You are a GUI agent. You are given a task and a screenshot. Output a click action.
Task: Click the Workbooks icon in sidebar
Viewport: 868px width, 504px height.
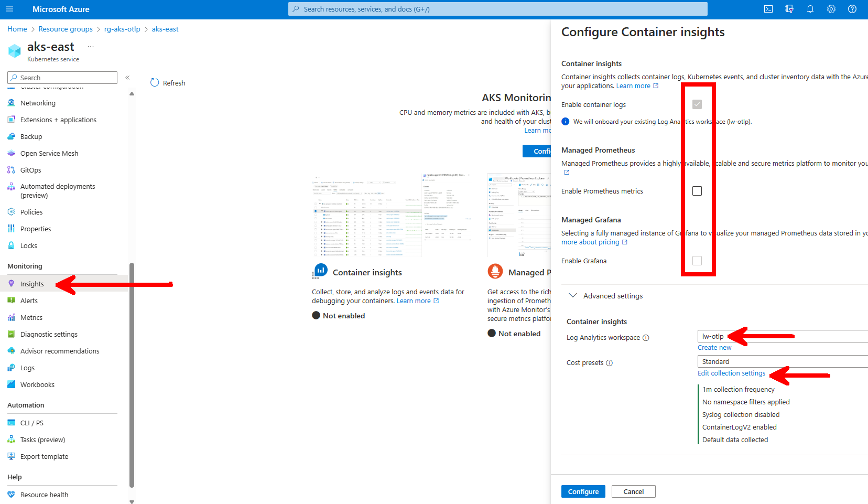12,384
